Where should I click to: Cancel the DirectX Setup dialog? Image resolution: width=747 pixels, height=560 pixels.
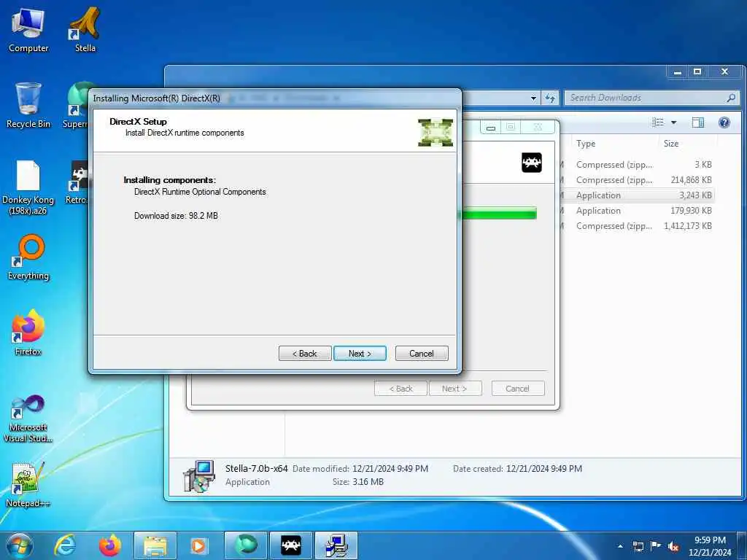click(x=422, y=354)
